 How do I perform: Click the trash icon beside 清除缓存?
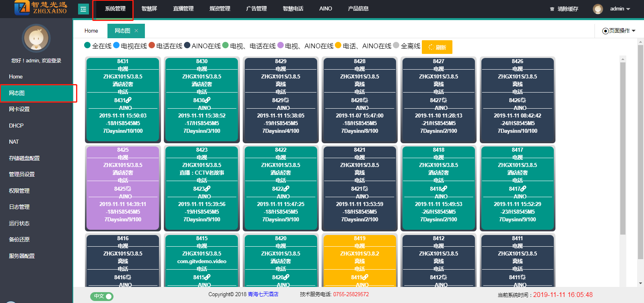552,9
